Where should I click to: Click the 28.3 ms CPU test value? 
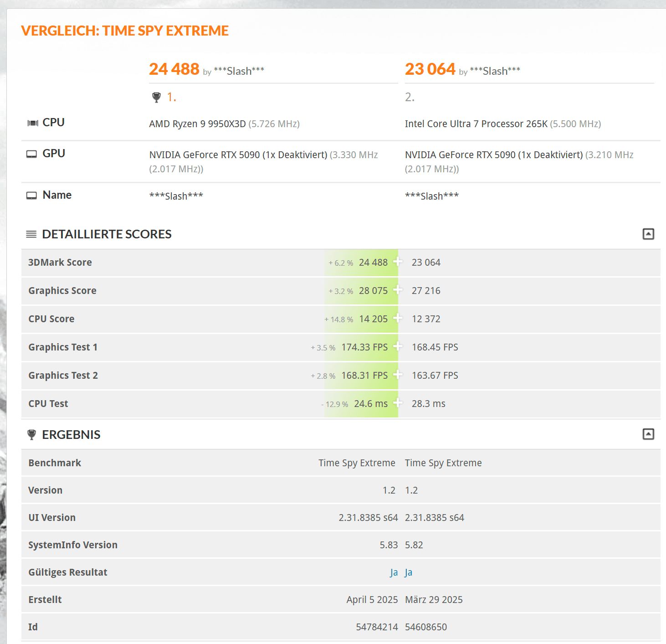point(429,404)
